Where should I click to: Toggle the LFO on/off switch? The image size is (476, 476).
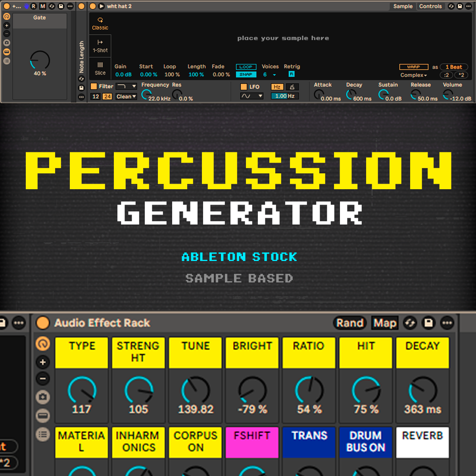(244, 86)
